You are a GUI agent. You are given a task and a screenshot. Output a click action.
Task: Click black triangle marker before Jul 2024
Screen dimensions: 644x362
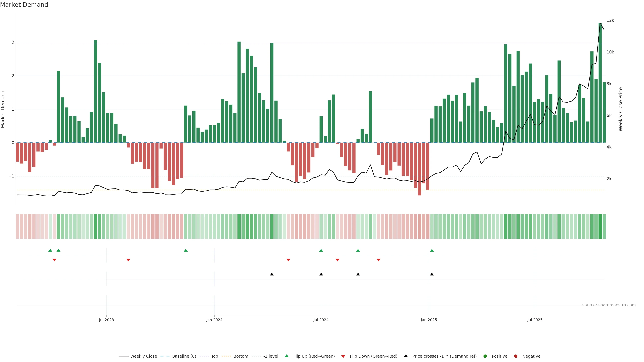(272, 274)
